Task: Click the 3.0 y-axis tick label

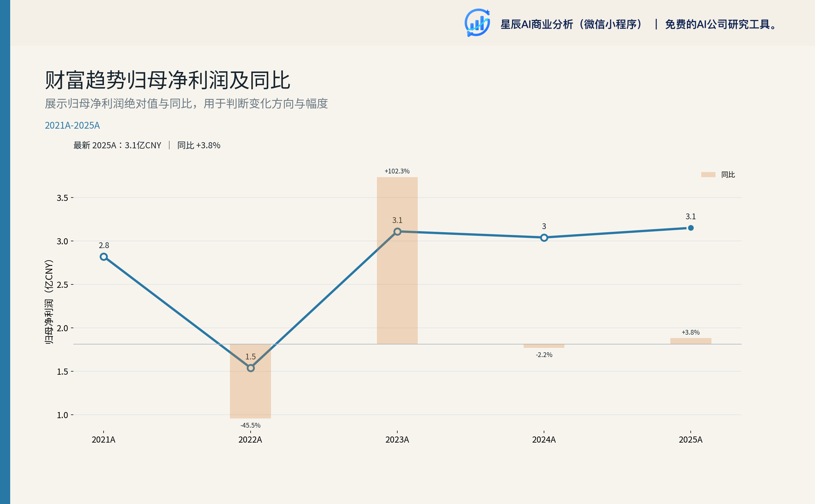Action: coord(62,241)
